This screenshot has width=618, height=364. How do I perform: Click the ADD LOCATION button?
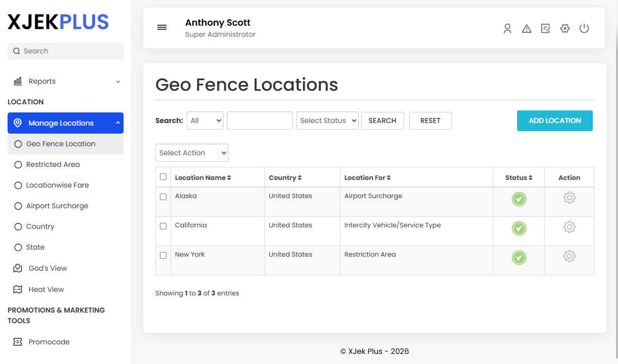(x=554, y=120)
